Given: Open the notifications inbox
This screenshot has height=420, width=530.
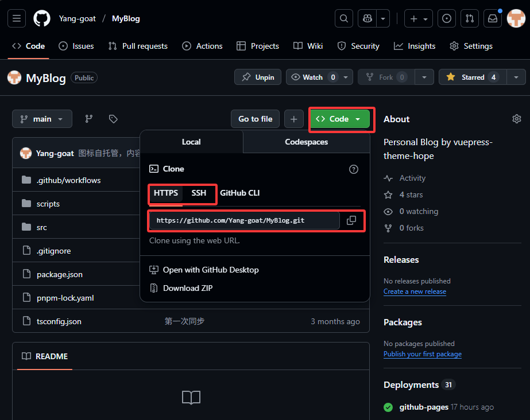Looking at the screenshot, I should pos(493,18).
